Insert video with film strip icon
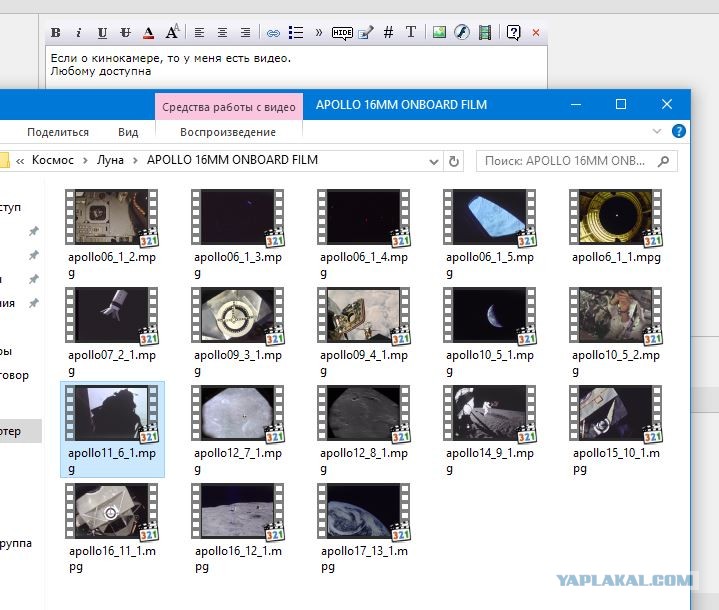Viewport: 719px width, 610px height. pos(485,33)
